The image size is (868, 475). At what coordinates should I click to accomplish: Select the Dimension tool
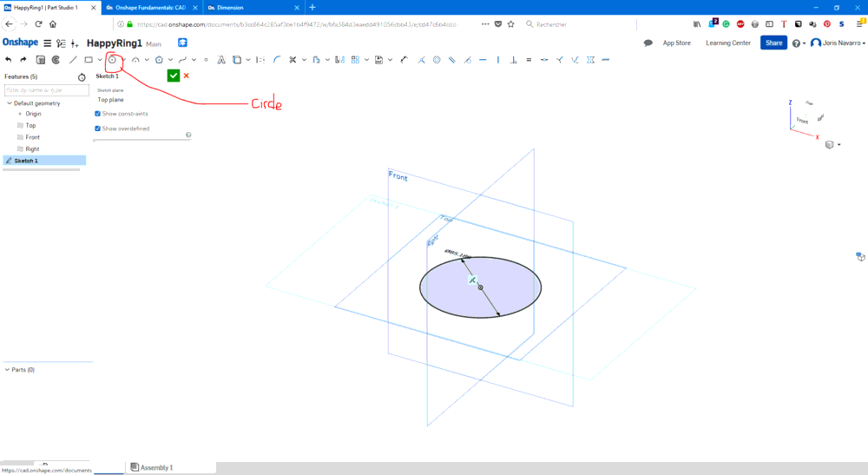point(404,60)
